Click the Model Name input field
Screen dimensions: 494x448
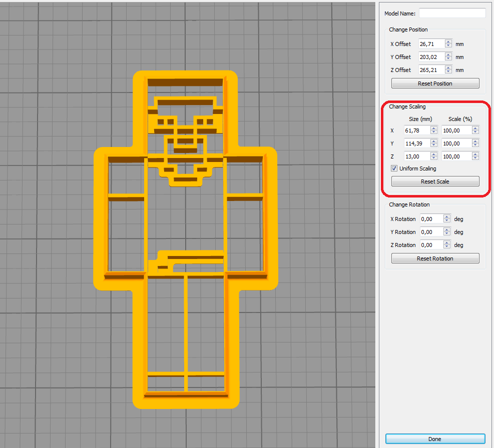[452, 13]
